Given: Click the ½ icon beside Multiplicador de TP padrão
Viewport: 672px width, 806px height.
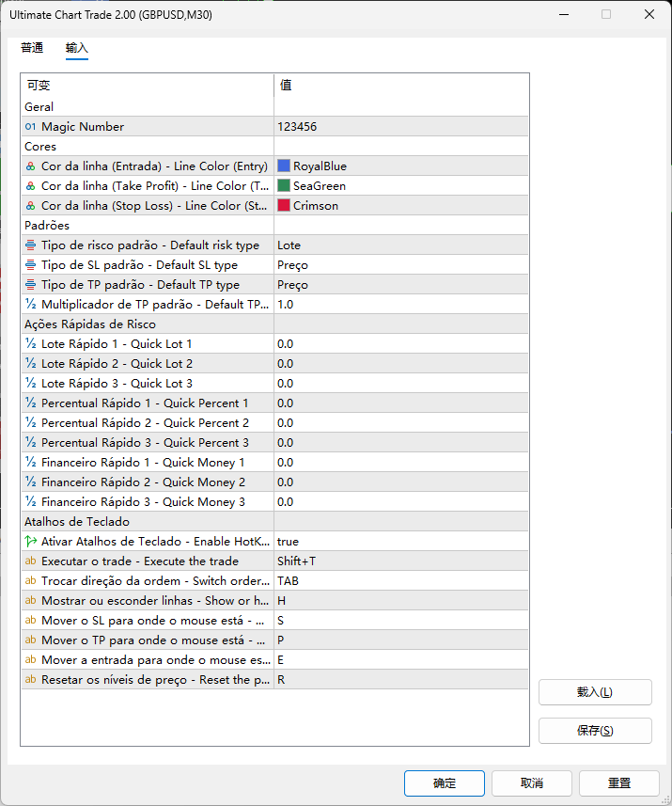Looking at the screenshot, I should (x=30, y=305).
